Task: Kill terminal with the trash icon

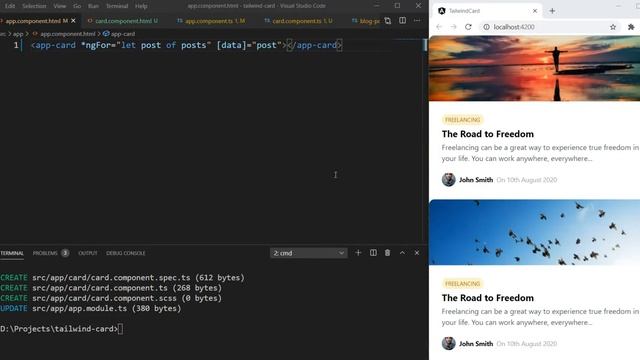Action: click(387, 253)
